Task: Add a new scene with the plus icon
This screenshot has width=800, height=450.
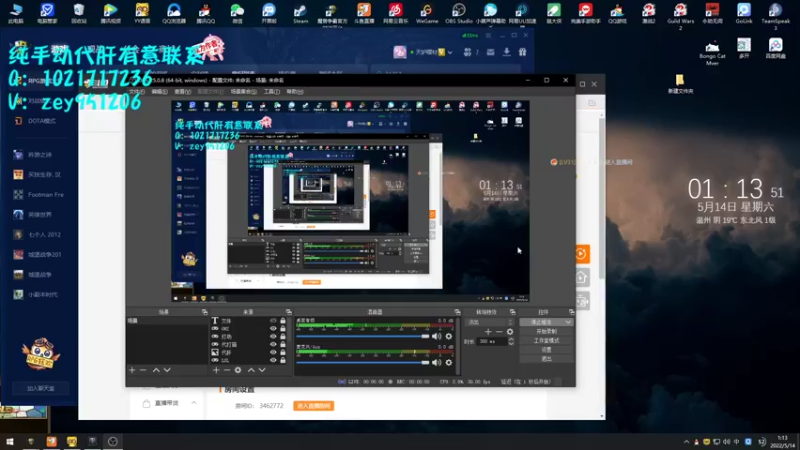Action: pos(132,370)
